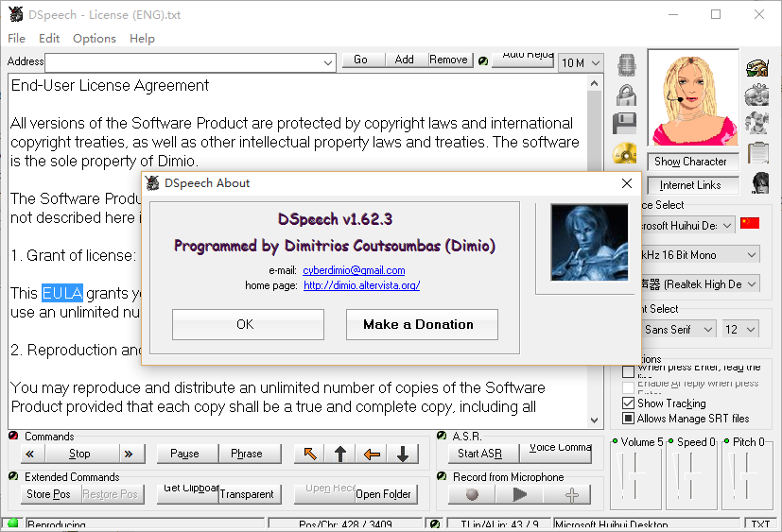Screen dimensions: 782x532
Task: Click the microphone icon in the side toolbar
Action: tap(625, 65)
